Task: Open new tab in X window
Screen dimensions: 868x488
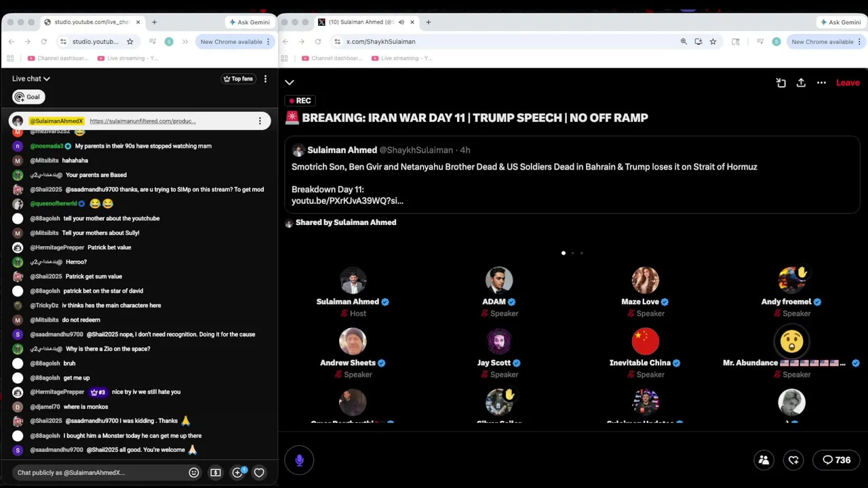Action: click(428, 22)
